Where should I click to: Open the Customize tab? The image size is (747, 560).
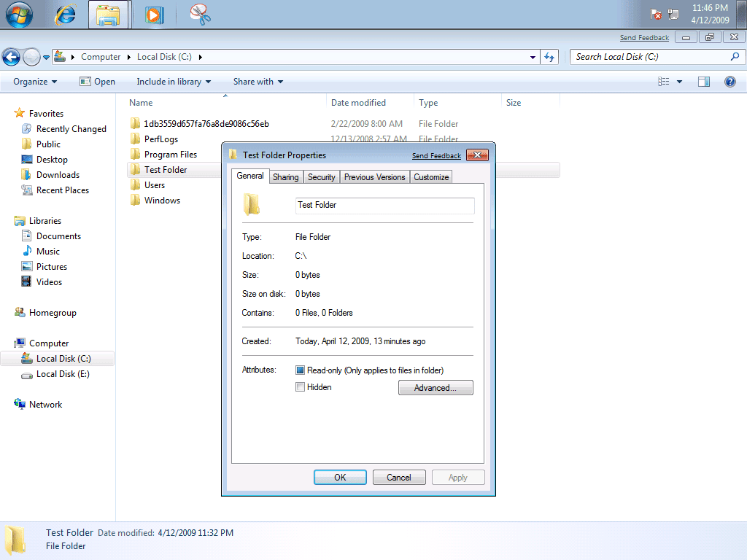pos(430,176)
